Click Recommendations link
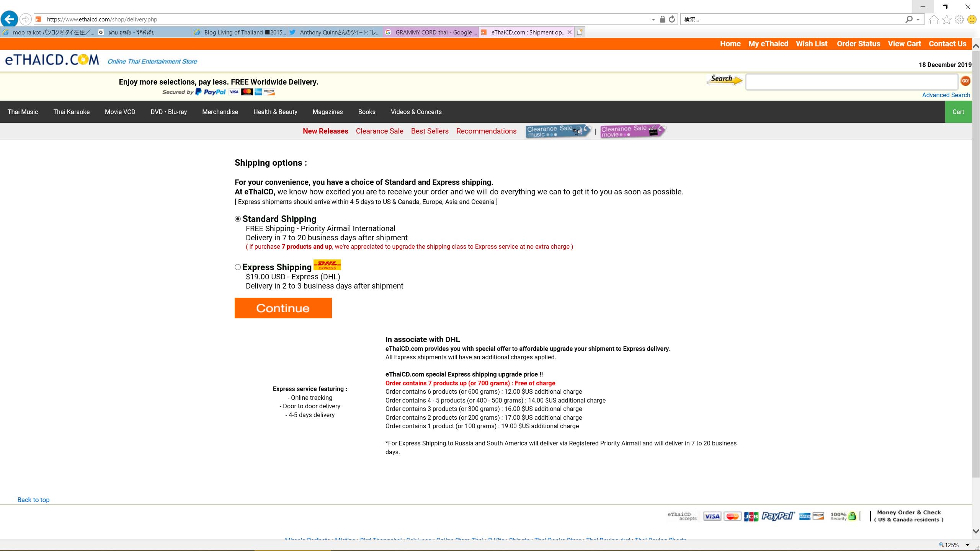The height and width of the screenshot is (551, 980). (x=486, y=131)
